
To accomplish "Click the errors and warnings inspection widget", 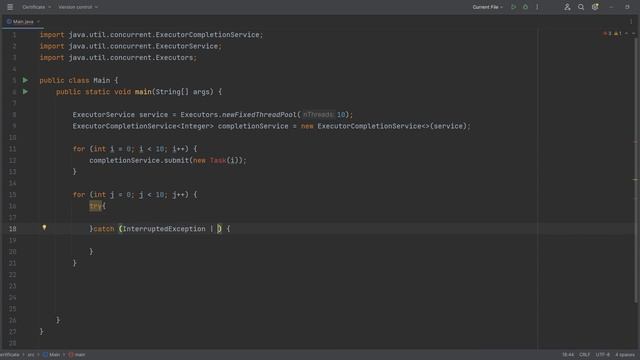I will [612, 33].
